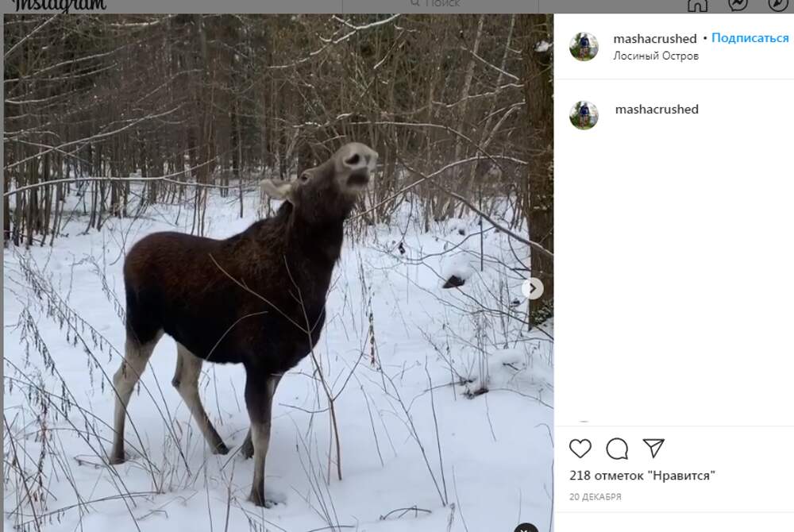Like the post with the heart icon
The height and width of the screenshot is (532, 794).
pos(580,449)
